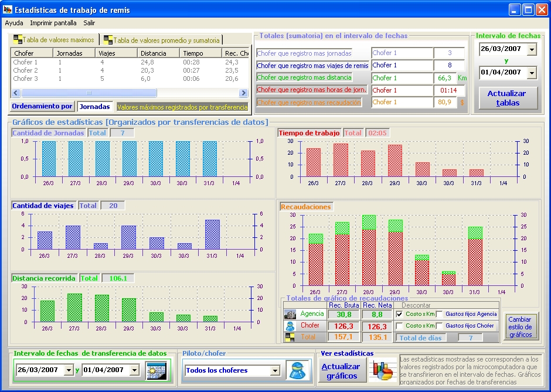
Task: Click the 01:14 hours value field
Action: (x=449, y=90)
